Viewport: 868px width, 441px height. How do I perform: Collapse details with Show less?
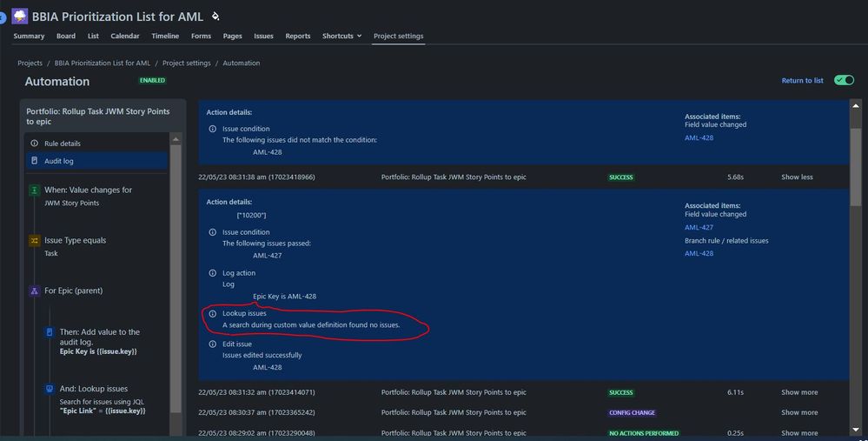[x=797, y=177]
